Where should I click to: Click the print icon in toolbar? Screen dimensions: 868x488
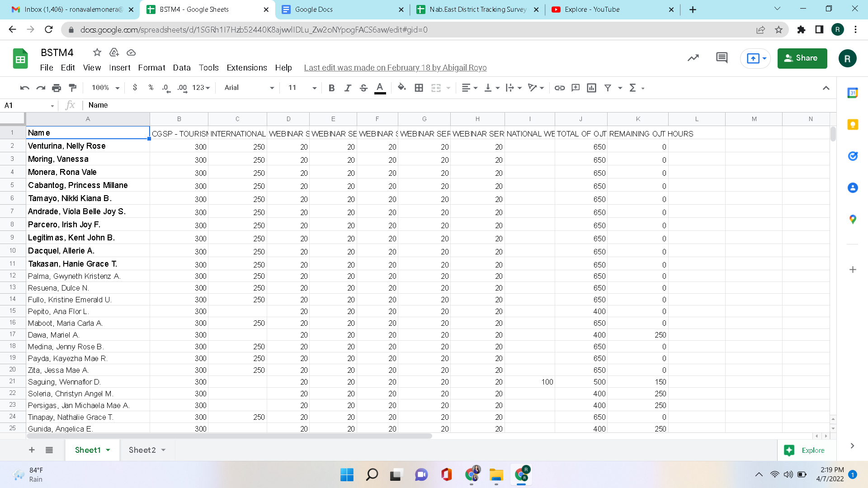tap(57, 88)
